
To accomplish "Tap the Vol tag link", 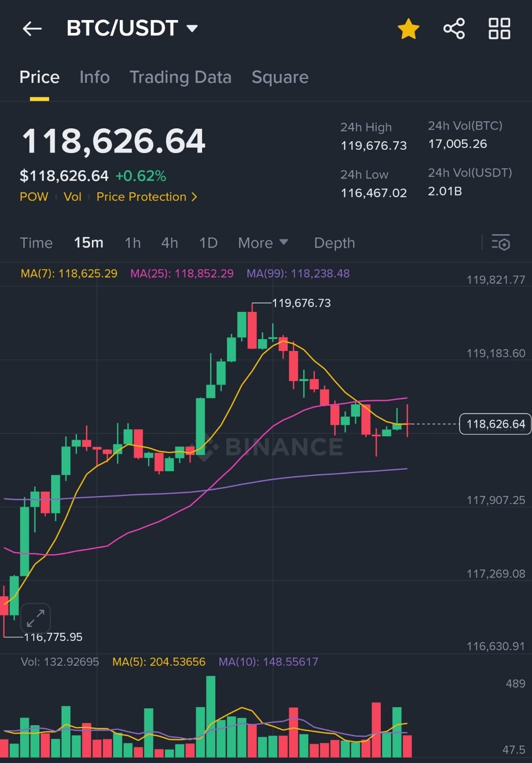I will (72, 196).
